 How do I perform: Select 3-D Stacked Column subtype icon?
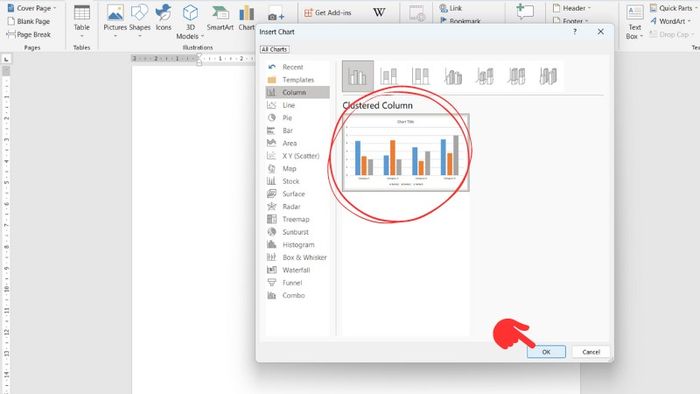tap(485, 76)
